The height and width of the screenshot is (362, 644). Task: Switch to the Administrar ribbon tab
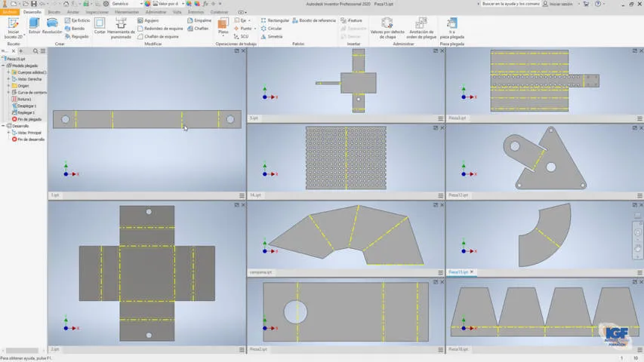tap(156, 12)
